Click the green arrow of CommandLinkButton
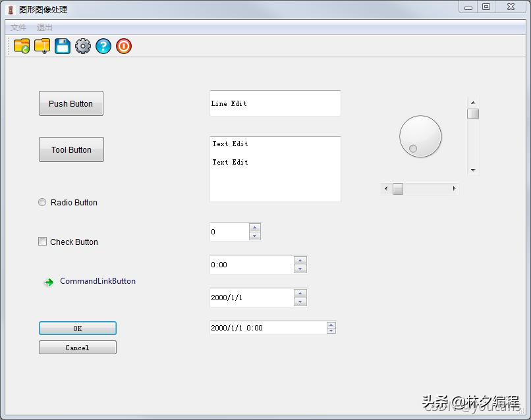The width and height of the screenshot is (531, 420). coord(49,282)
